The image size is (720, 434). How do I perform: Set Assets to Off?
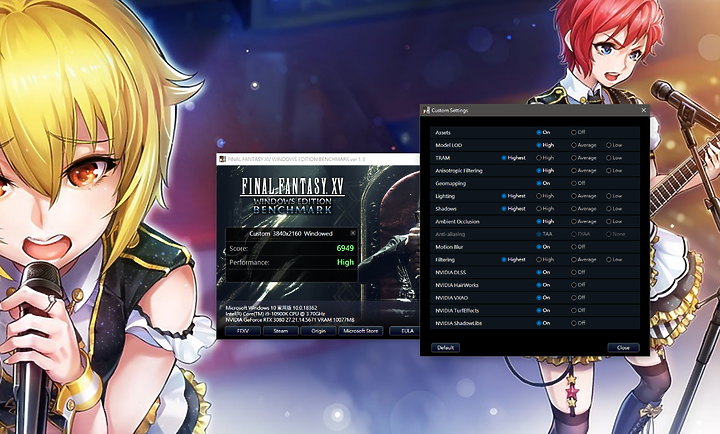[x=578, y=132]
